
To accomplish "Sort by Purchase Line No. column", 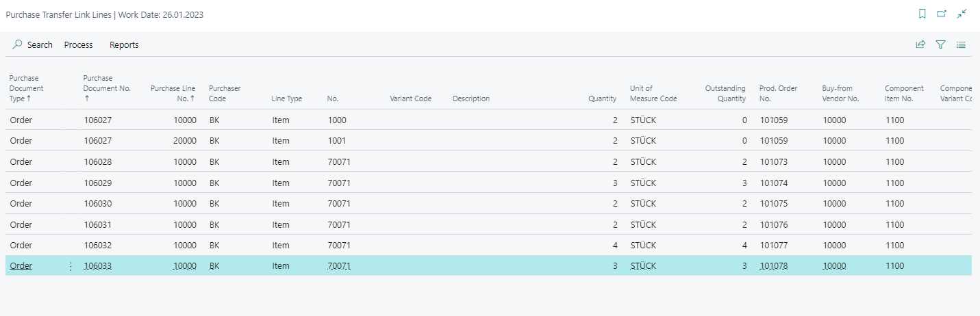I will tap(173, 93).
